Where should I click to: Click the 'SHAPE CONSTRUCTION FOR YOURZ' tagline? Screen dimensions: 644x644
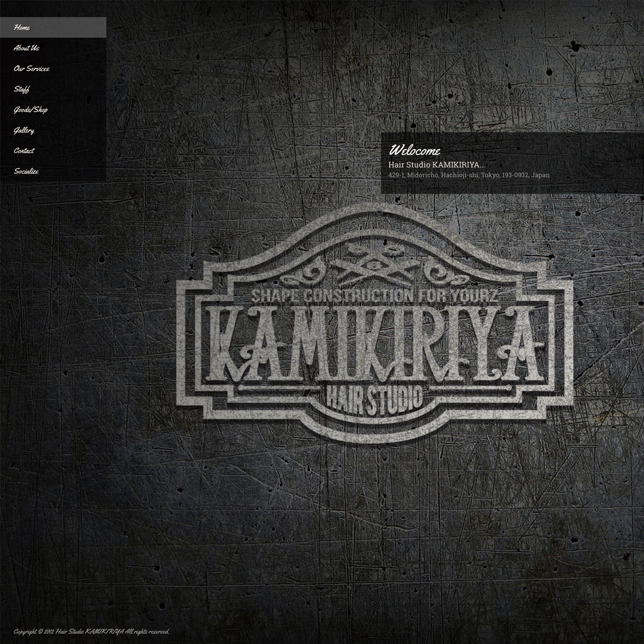coord(374,295)
